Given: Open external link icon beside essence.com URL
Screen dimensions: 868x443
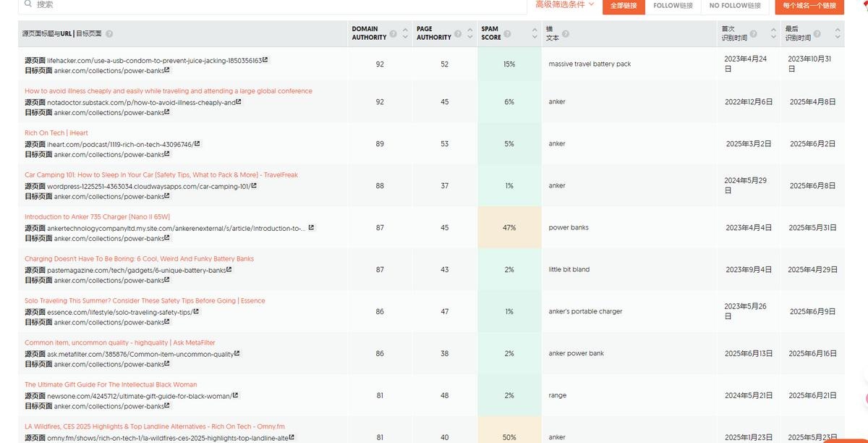Looking at the screenshot, I should [196, 312].
